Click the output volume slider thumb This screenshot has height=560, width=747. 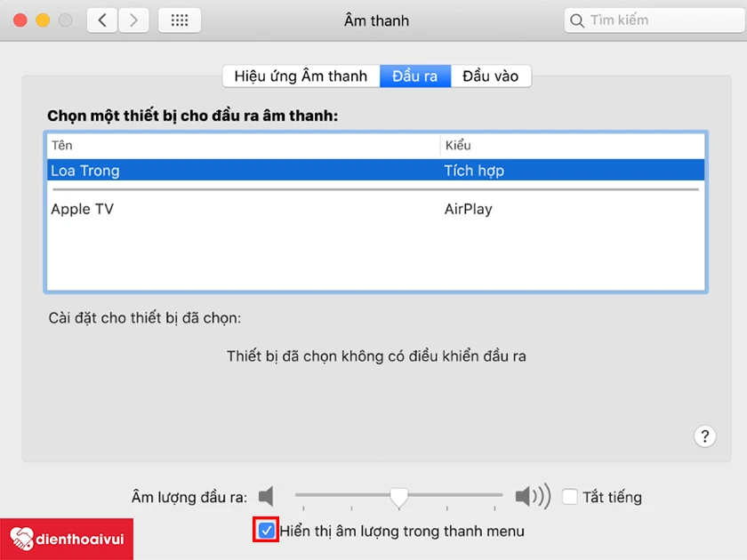[x=398, y=498]
